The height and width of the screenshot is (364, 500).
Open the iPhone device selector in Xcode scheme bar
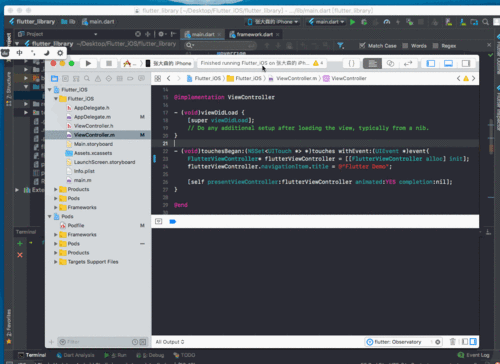click(x=169, y=63)
